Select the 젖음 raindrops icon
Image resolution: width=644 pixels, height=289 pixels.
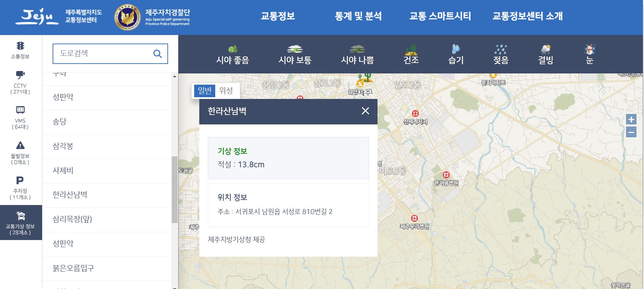pos(501,49)
